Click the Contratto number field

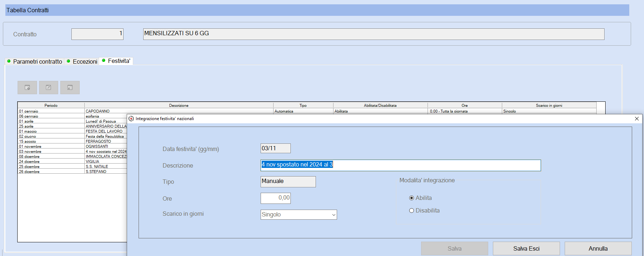click(97, 34)
